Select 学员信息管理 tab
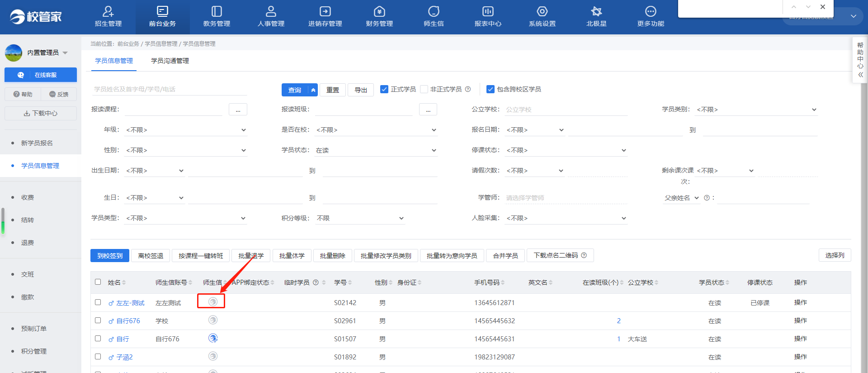Screen dimensions: 868x373 click(x=114, y=61)
